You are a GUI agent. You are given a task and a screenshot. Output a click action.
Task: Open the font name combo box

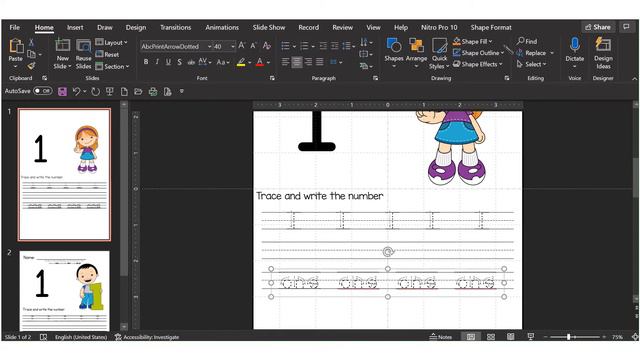pyautogui.click(x=176, y=46)
